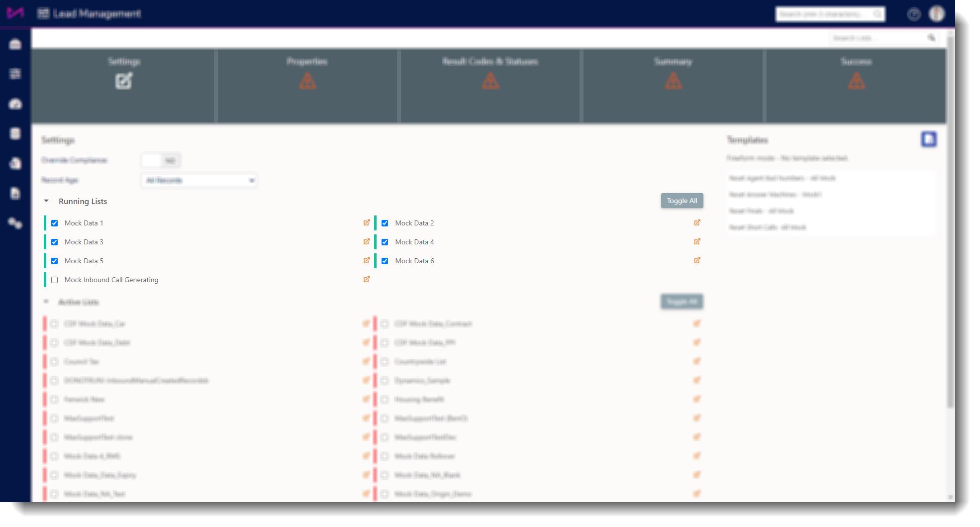Click the magnifier in the top search box
Image resolution: width=980 pixels, height=527 pixels.
click(x=878, y=14)
